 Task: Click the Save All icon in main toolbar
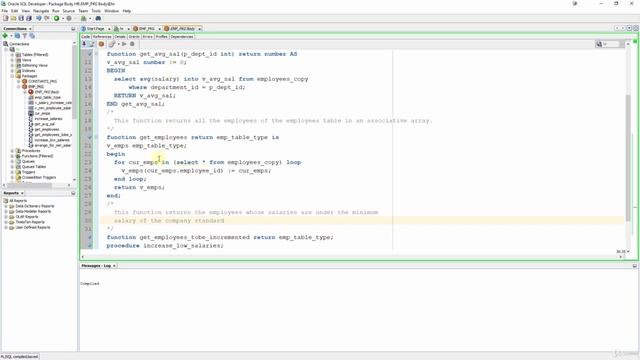(29, 18)
